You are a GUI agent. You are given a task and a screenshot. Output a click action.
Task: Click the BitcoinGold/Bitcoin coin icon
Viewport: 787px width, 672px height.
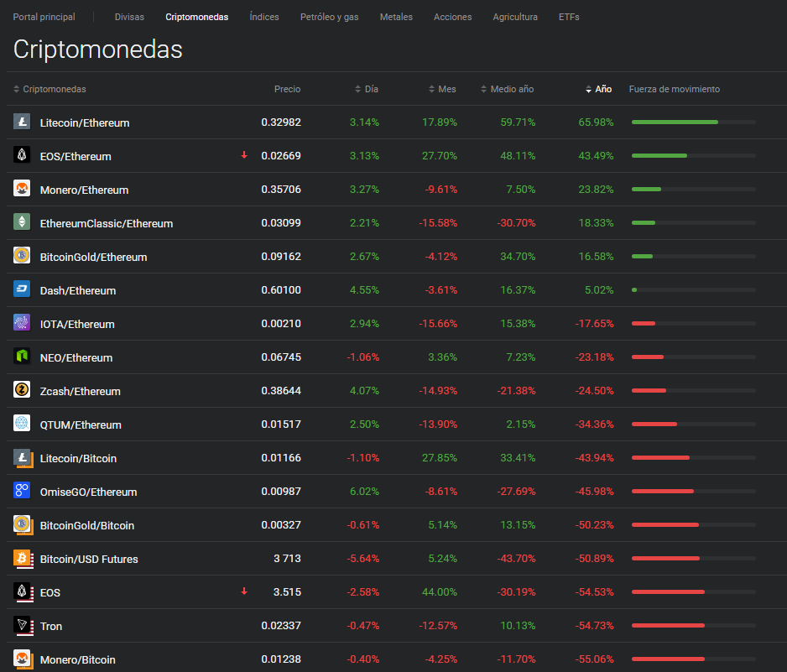pos(23,525)
